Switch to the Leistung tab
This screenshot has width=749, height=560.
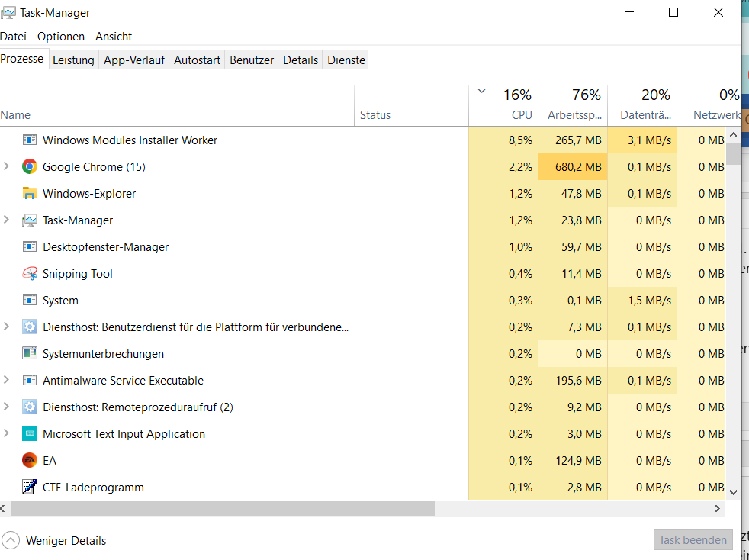pos(73,60)
